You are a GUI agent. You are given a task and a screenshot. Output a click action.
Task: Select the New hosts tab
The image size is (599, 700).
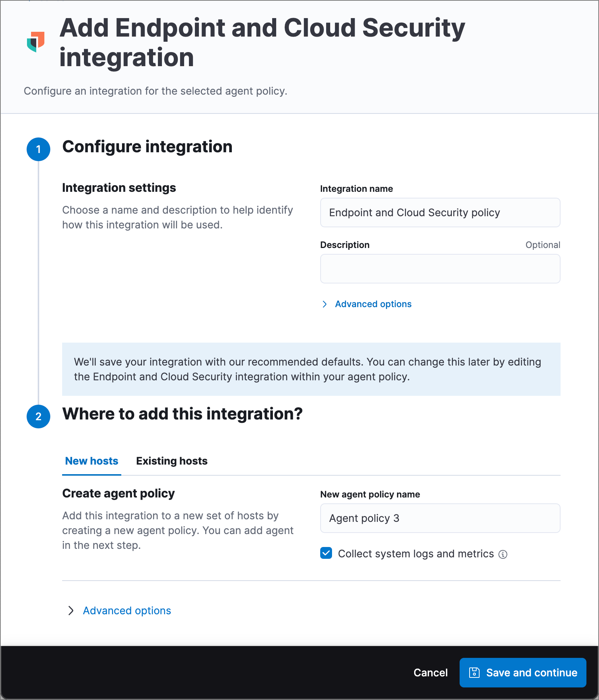coord(91,461)
